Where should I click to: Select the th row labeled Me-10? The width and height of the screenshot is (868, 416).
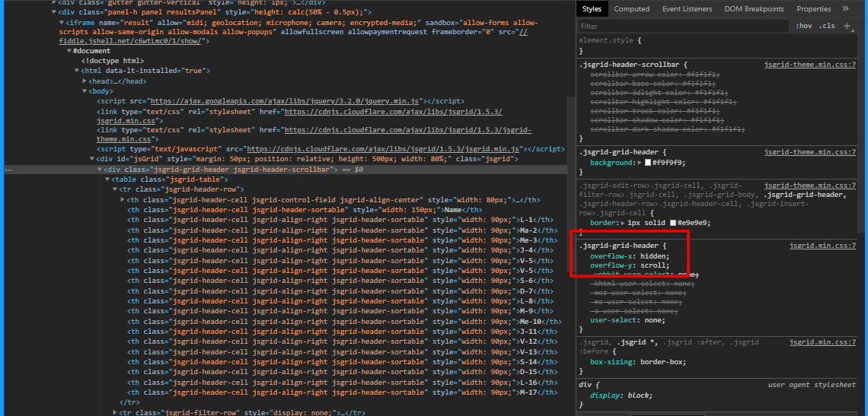(343, 322)
